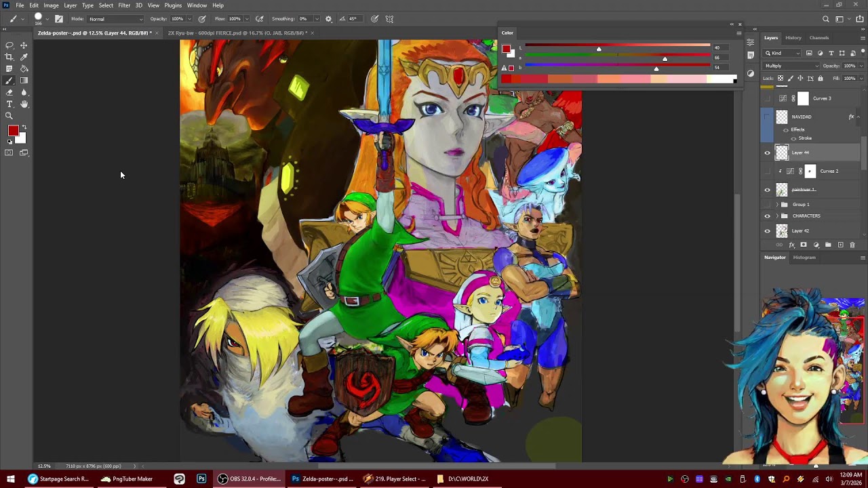
Task: Open the Filter menu
Action: click(124, 5)
